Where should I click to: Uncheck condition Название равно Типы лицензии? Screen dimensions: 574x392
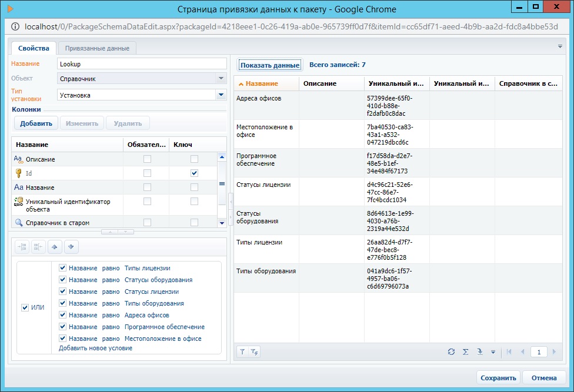[x=62, y=268]
